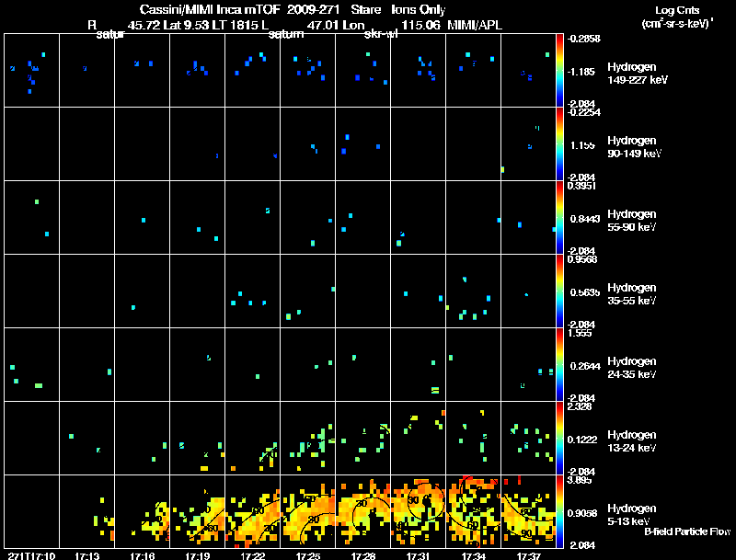Select the -0.2254 colorbar value
Image resolution: width=736 pixels, height=560 pixels.
(x=583, y=112)
